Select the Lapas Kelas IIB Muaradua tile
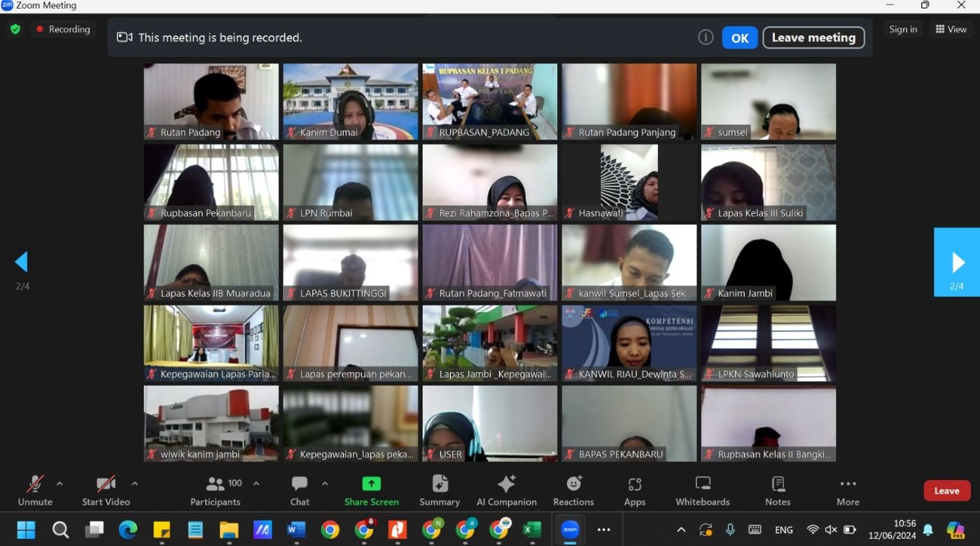The width and height of the screenshot is (980, 546). coord(211,263)
